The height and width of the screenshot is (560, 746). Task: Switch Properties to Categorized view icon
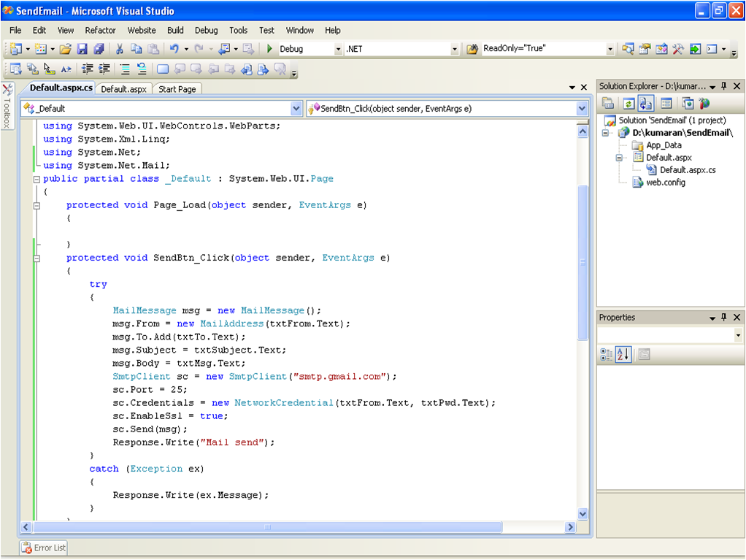[607, 354]
